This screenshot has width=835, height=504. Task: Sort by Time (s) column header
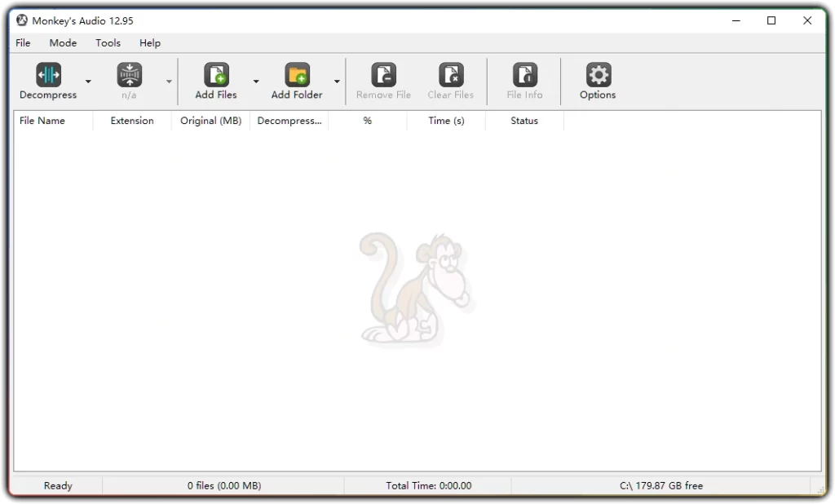pos(446,121)
